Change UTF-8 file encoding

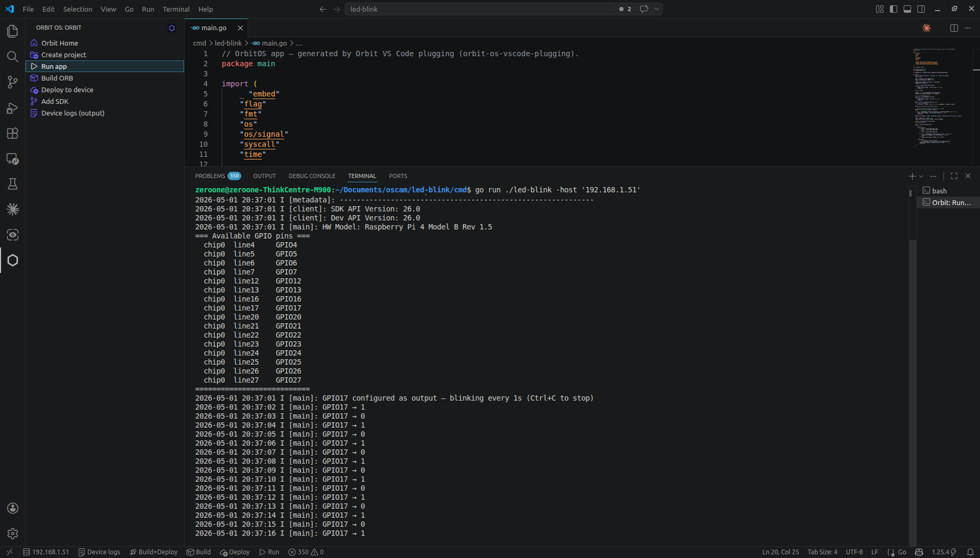pos(854,552)
